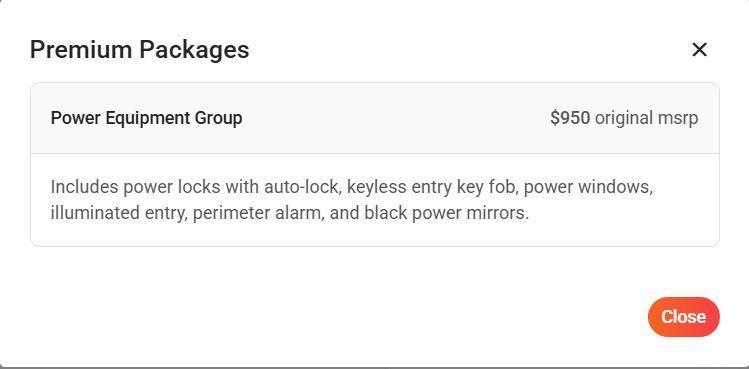The width and height of the screenshot is (749, 369).
Task: Click the Premium Packages dialog heading
Action: tap(139, 50)
